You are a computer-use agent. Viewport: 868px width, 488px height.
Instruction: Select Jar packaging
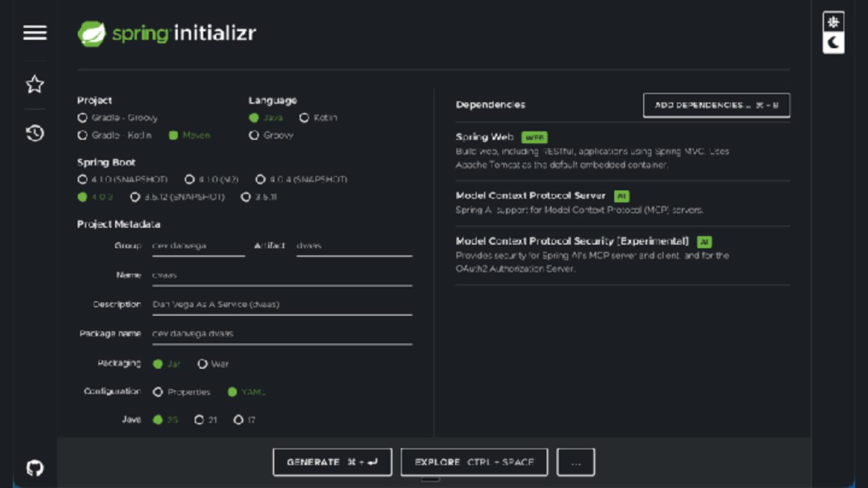[166, 364]
